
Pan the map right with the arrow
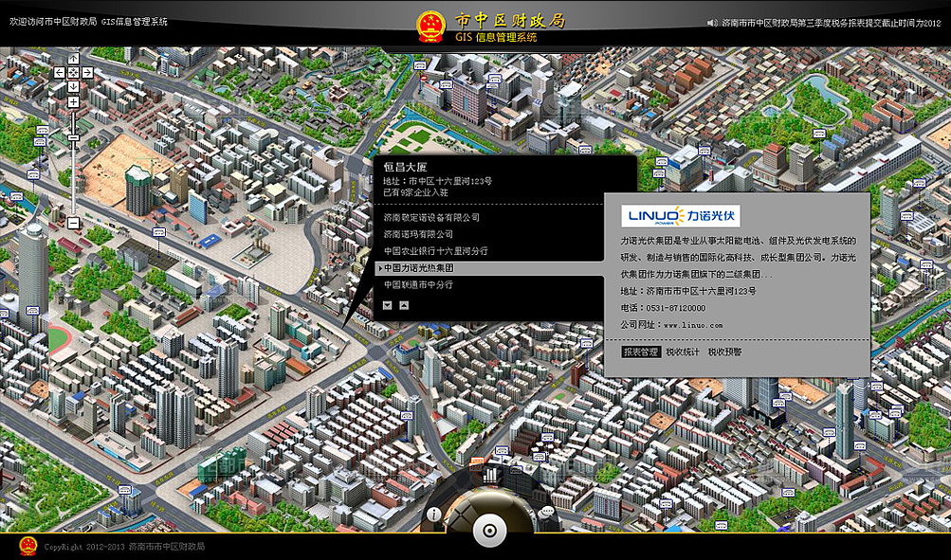coord(87,72)
